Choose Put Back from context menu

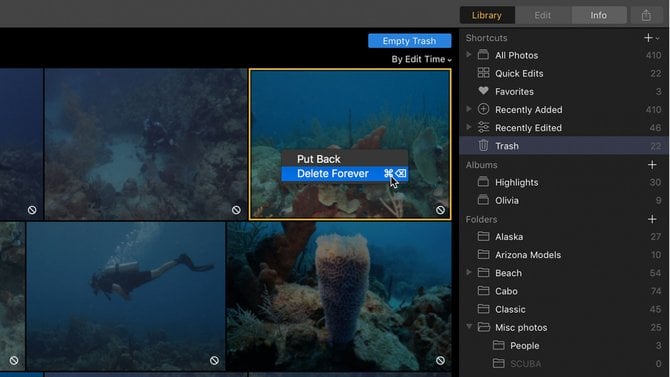click(344, 159)
